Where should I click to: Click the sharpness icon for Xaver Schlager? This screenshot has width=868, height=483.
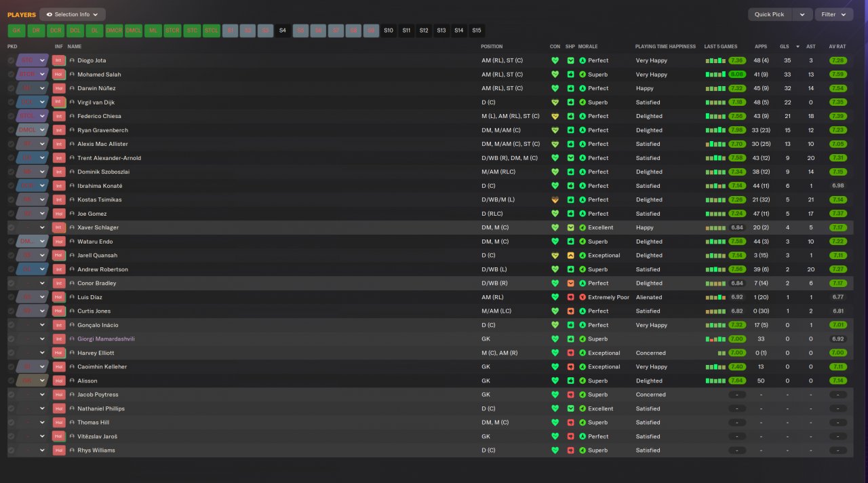pyautogui.click(x=570, y=227)
